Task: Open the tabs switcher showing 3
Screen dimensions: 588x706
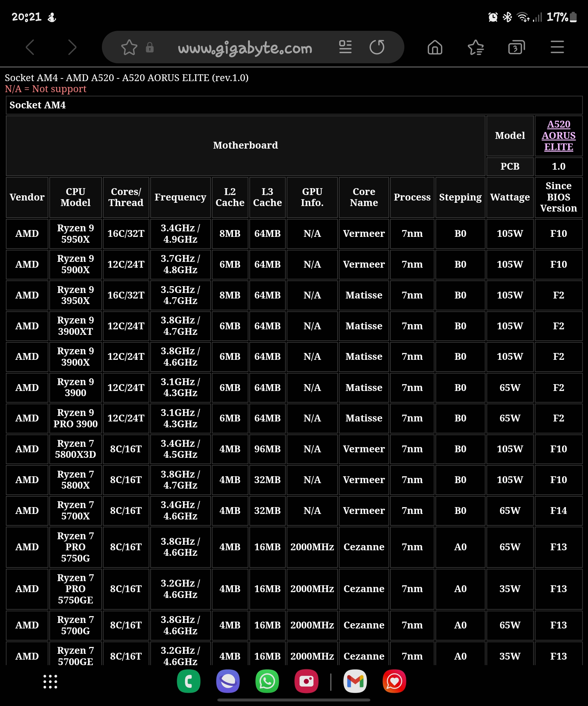Action: tap(516, 47)
